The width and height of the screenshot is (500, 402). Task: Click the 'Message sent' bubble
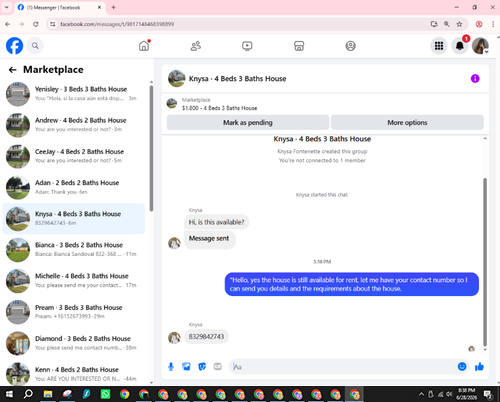(x=209, y=239)
